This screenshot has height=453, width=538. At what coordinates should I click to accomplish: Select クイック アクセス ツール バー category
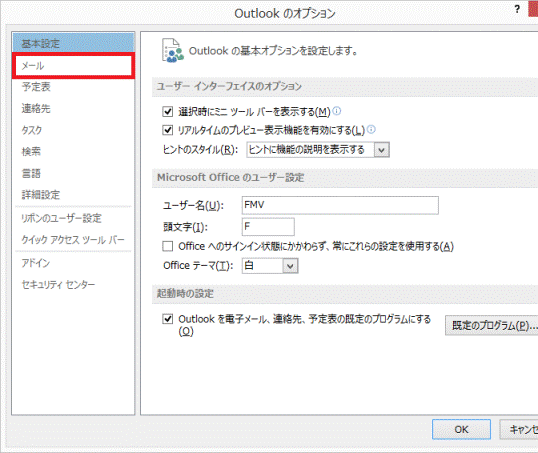pyautogui.click(x=73, y=240)
